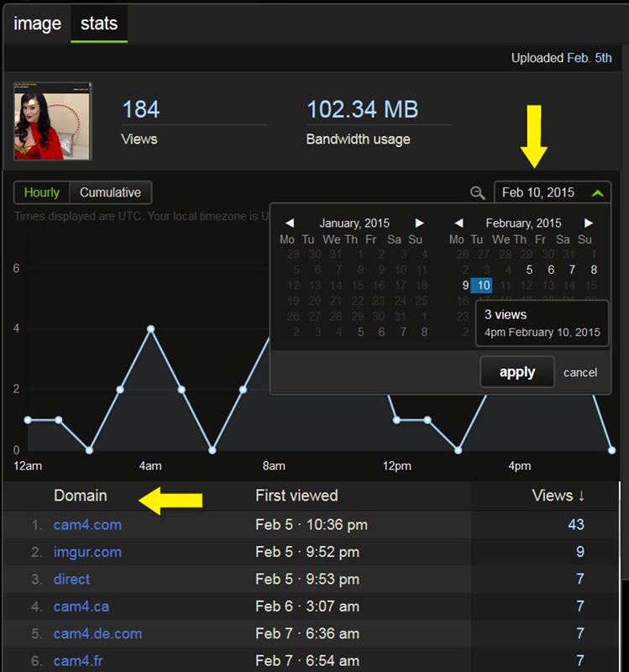
Task: Choose February 7 in the calendar
Action: 572,270
